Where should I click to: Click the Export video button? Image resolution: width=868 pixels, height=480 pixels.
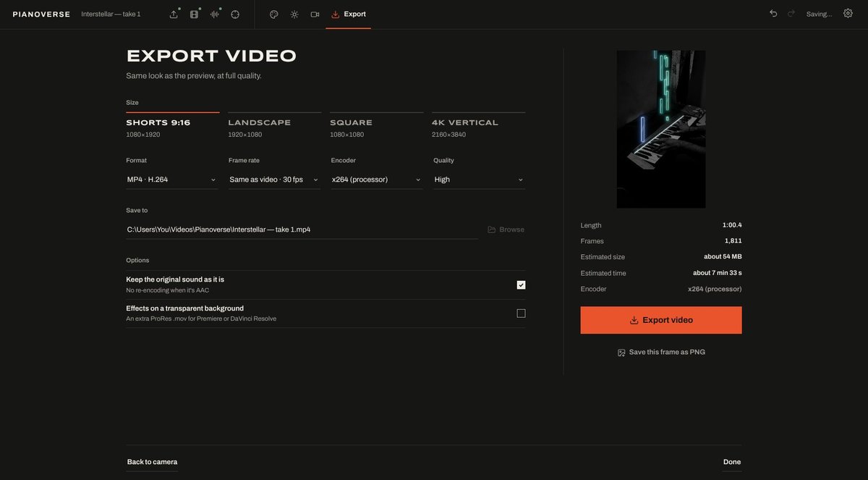point(661,320)
